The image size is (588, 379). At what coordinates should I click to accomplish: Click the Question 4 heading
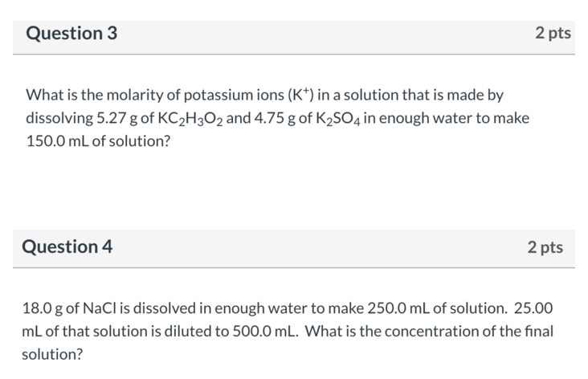(x=67, y=247)
